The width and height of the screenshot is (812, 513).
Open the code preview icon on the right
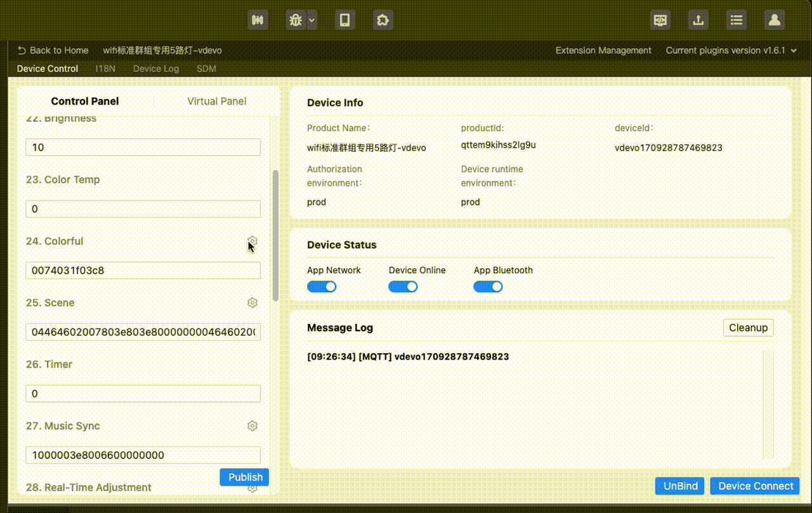coord(660,20)
